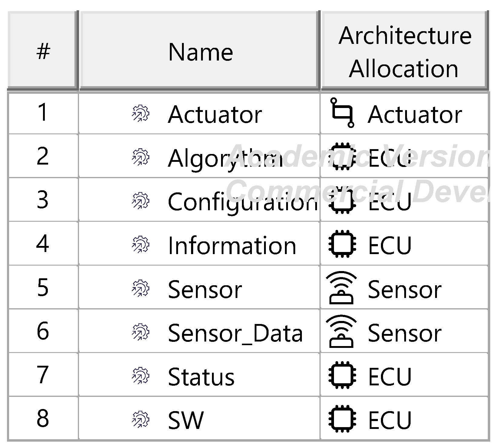Select the Configuration name cell
The width and height of the screenshot is (499, 448).
(242, 202)
